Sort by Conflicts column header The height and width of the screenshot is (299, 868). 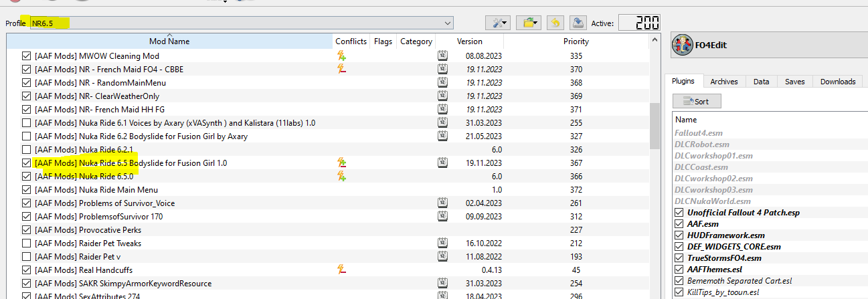point(351,41)
